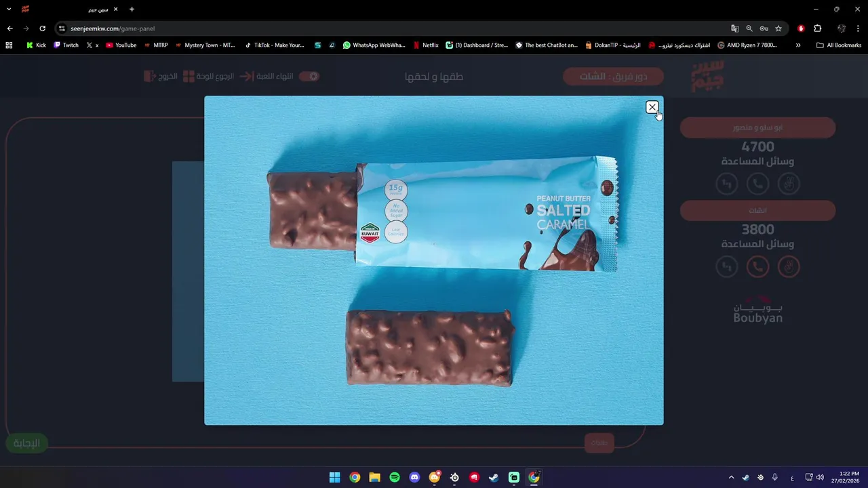Click the green الإجابة answer button
868x488 pixels.
click(27, 443)
